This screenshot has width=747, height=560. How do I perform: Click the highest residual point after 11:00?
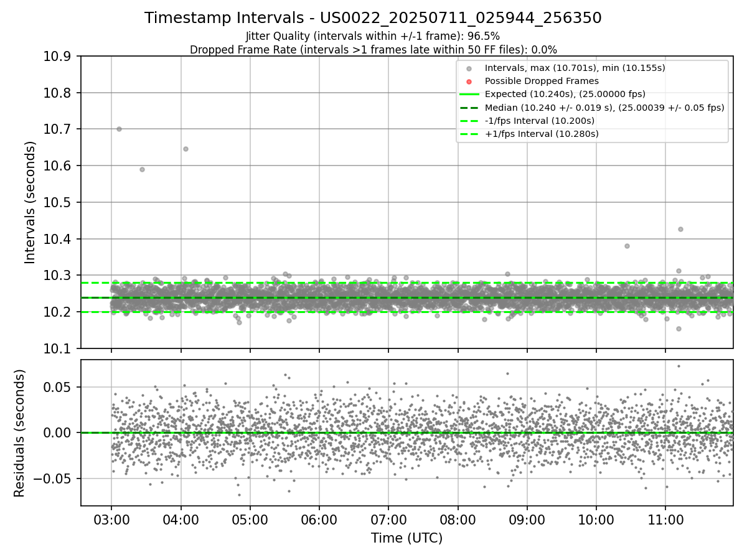pyautogui.click(x=679, y=366)
